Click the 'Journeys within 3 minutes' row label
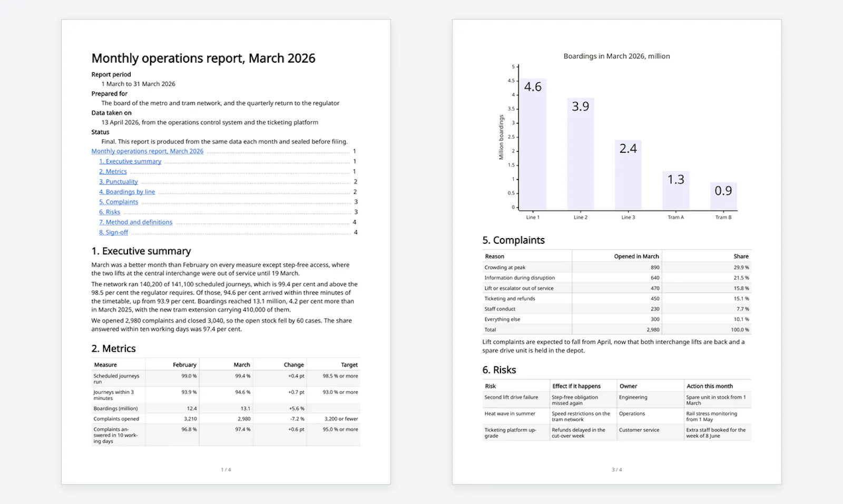 tap(114, 395)
